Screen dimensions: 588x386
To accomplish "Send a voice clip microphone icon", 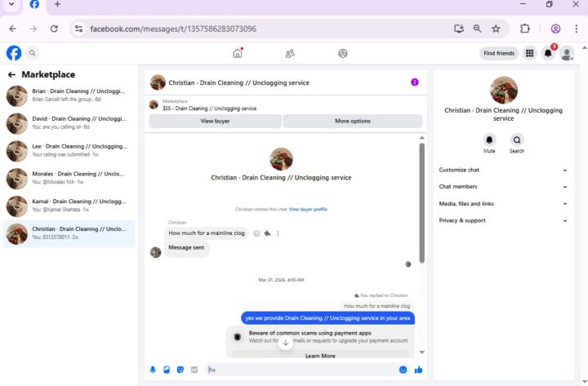I will 153,370.
